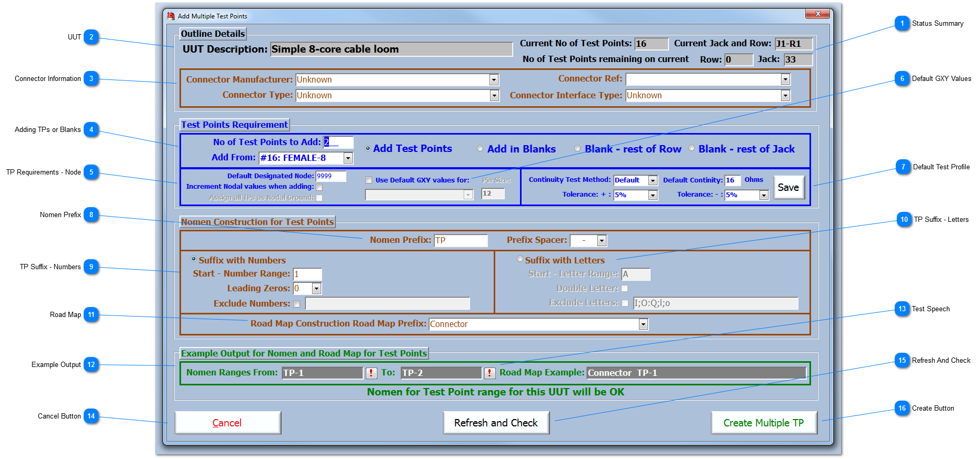Click the No of Test Points to Add field
Image resolution: width=980 pixels, height=459 pixels.
(338, 142)
